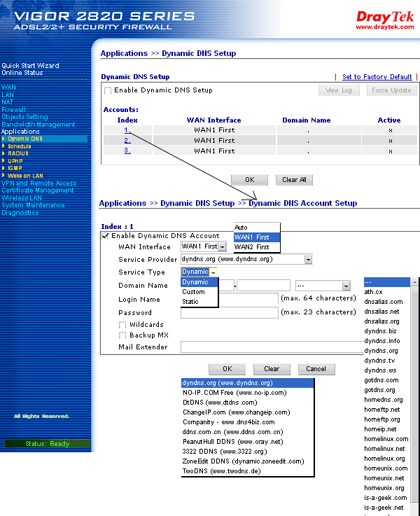Click the Force Update button
This screenshot has width=420, height=516.
click(392, 90)
